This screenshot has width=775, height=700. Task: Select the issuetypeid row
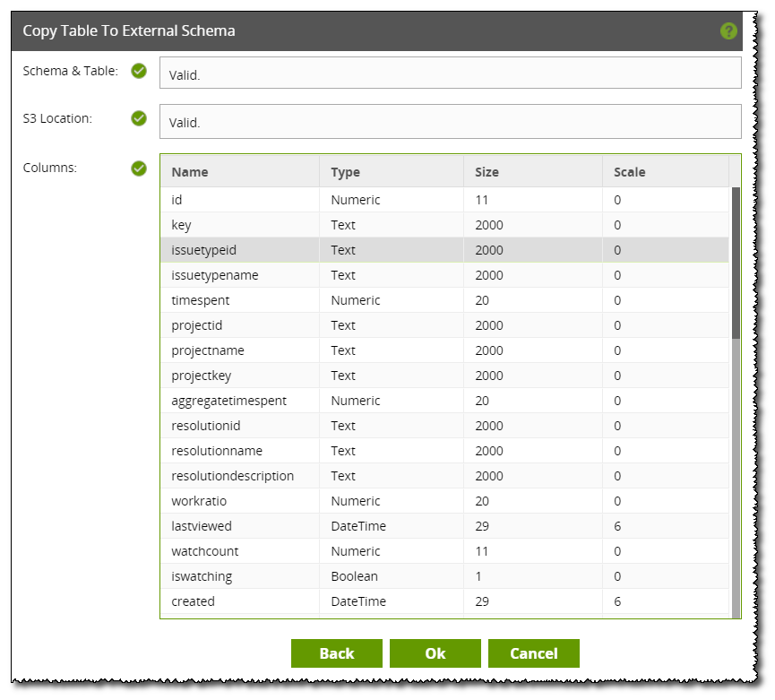point(444,250)
